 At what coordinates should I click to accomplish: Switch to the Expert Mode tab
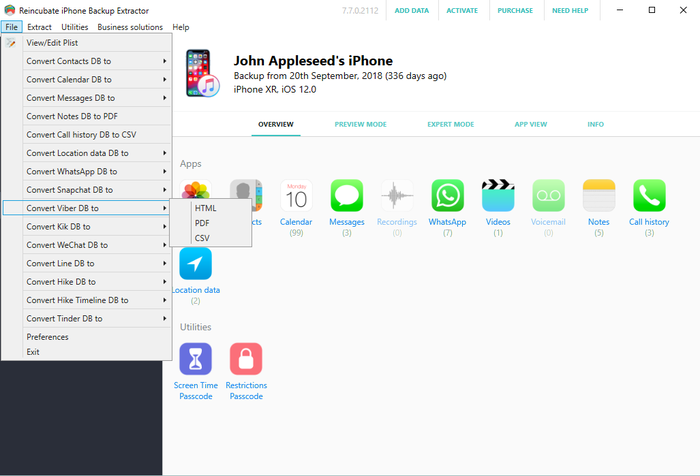point(450,125)
